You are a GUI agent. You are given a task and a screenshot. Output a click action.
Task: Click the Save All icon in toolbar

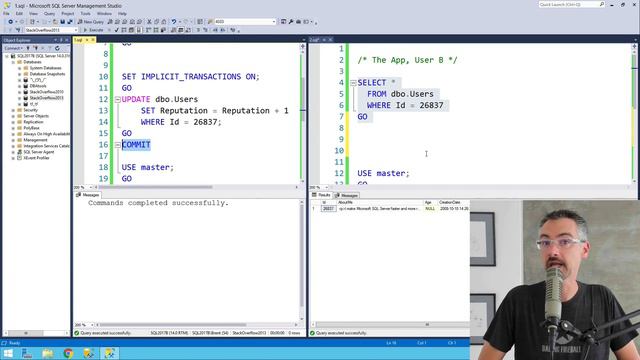[70, 22]
